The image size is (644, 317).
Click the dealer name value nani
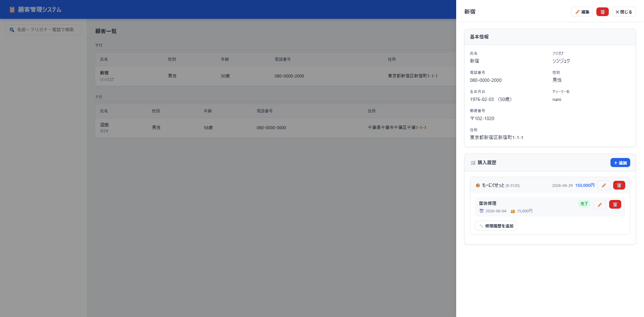click(557, 99)
